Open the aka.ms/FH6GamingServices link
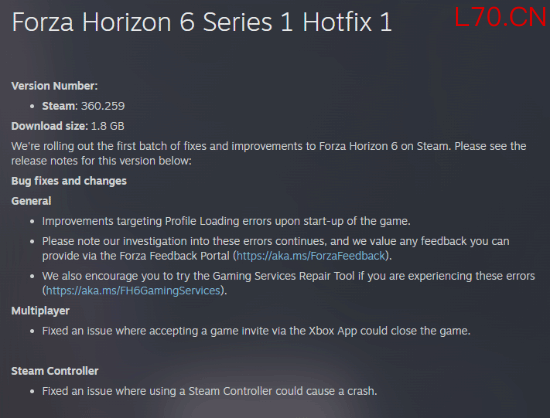 click(x=133, y=291)
